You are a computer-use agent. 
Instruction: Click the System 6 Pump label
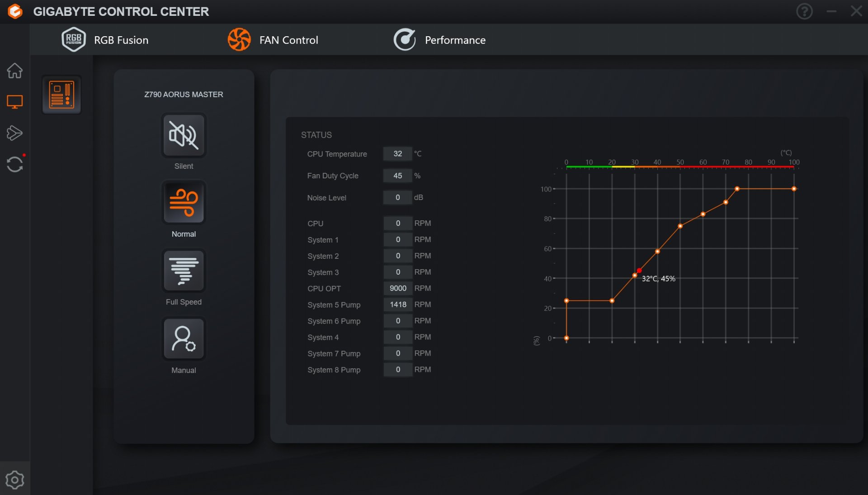coord(334,321)
